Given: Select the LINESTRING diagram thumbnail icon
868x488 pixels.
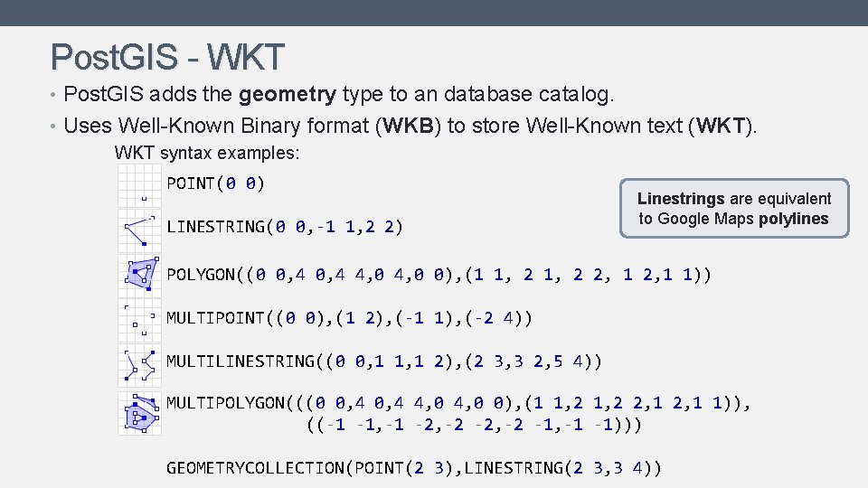Looking at the screenshot, I should (x=139, y=230).
